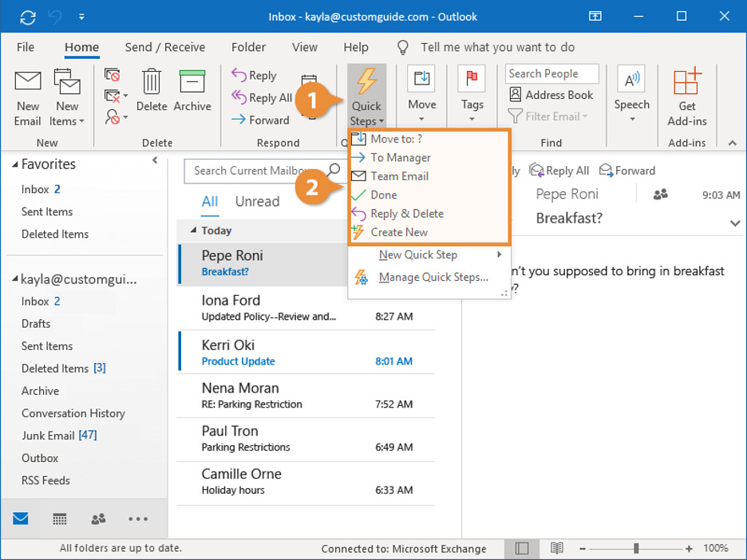
Task: Select Team Email quick step
Action: pos(399,176)
